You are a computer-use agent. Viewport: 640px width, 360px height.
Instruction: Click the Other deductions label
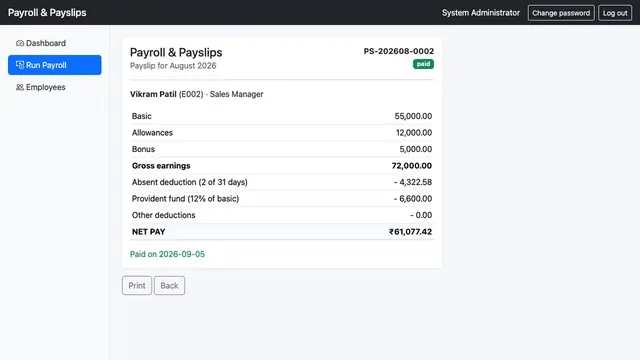[163, 215]
